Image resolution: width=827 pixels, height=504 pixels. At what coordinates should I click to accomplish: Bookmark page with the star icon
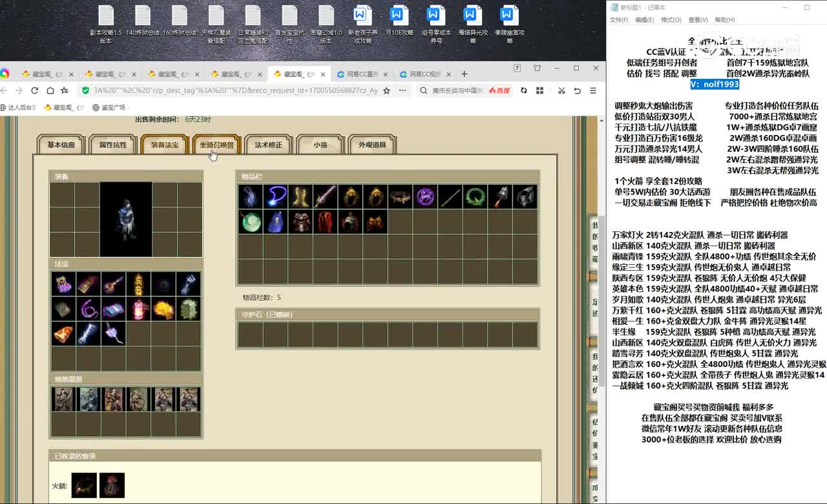pyautogui.click(x=386, y=90)
